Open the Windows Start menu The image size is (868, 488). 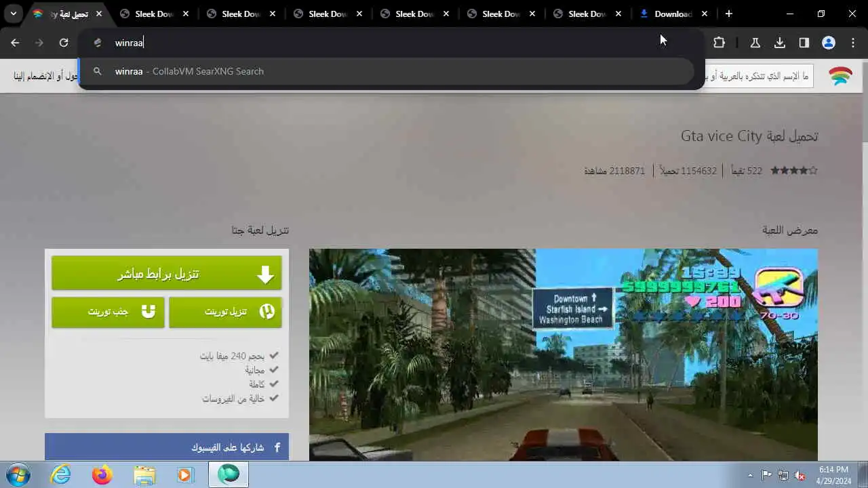pyautogui.click(x=18, y=475)
